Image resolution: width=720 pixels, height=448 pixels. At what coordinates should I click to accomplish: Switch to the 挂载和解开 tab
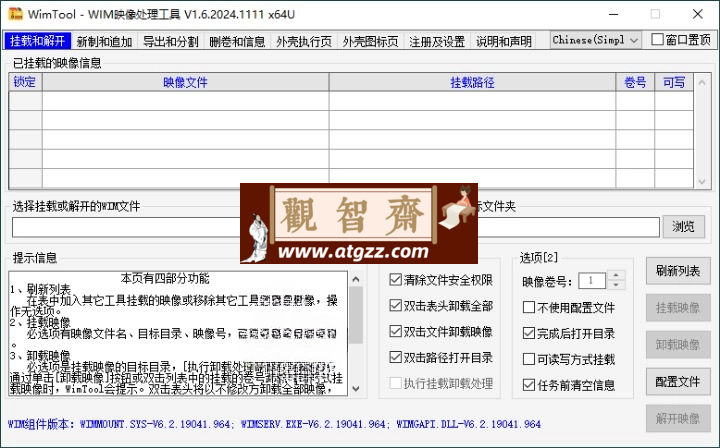click(38, 41)
